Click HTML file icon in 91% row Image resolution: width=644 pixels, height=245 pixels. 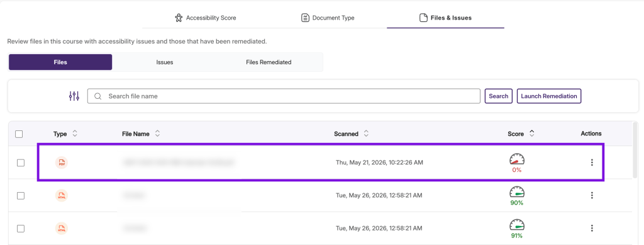pyautogui.click(x=62, y=229)
